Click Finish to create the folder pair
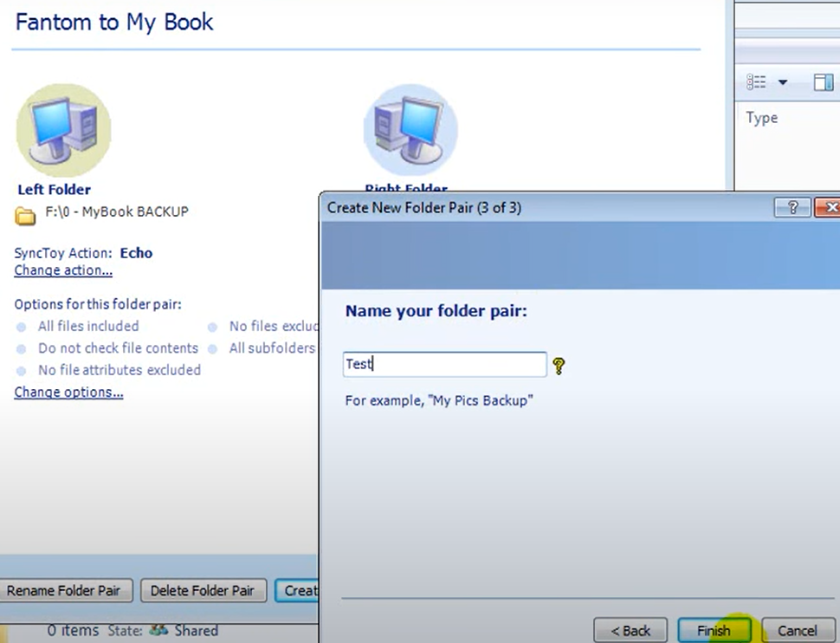Image resolution: width=840 pixels, height=643 pixels. pyautogui.click(x=714, y=630)
